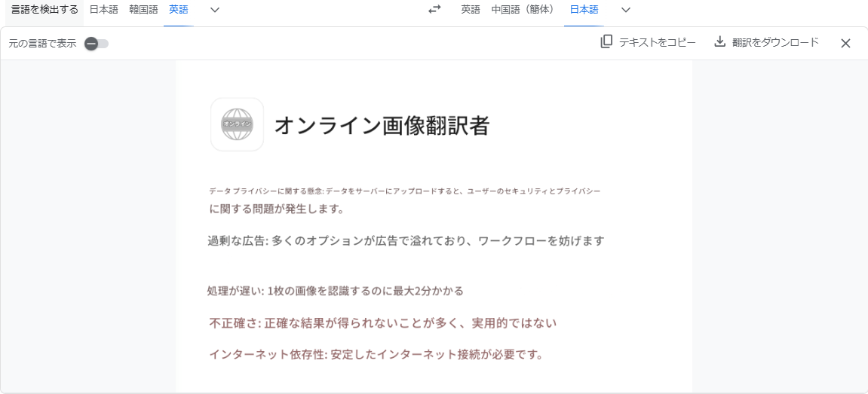
Task: Click the 元の言語で表示 label
Action: pos(42,44)
